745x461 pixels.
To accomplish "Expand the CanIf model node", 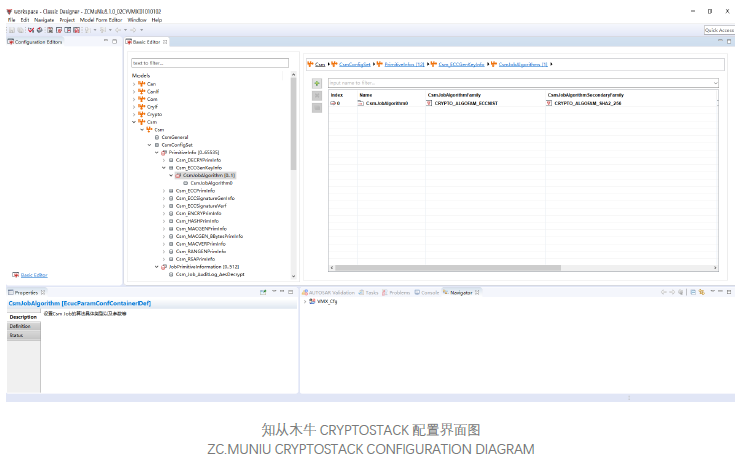I will click(134, 92).
